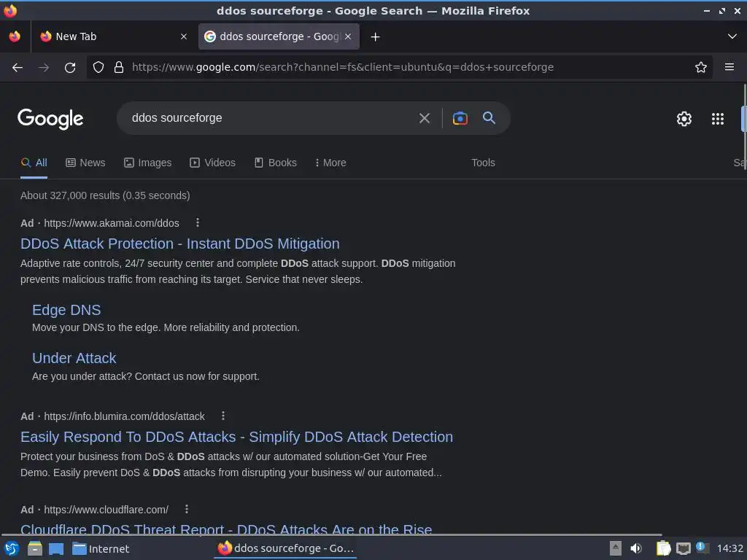The image size is (747, 560).
Task: Open the search Tools options
Action: pos(483,163)
